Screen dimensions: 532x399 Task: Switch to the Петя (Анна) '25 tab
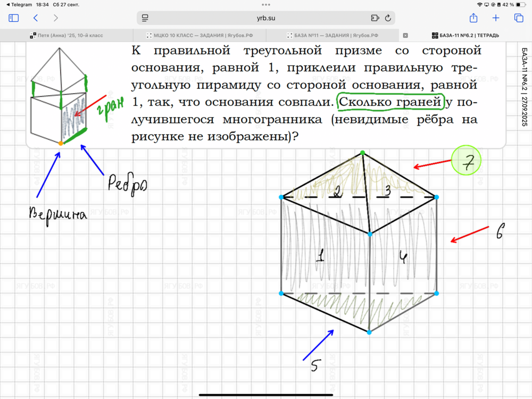66,36
